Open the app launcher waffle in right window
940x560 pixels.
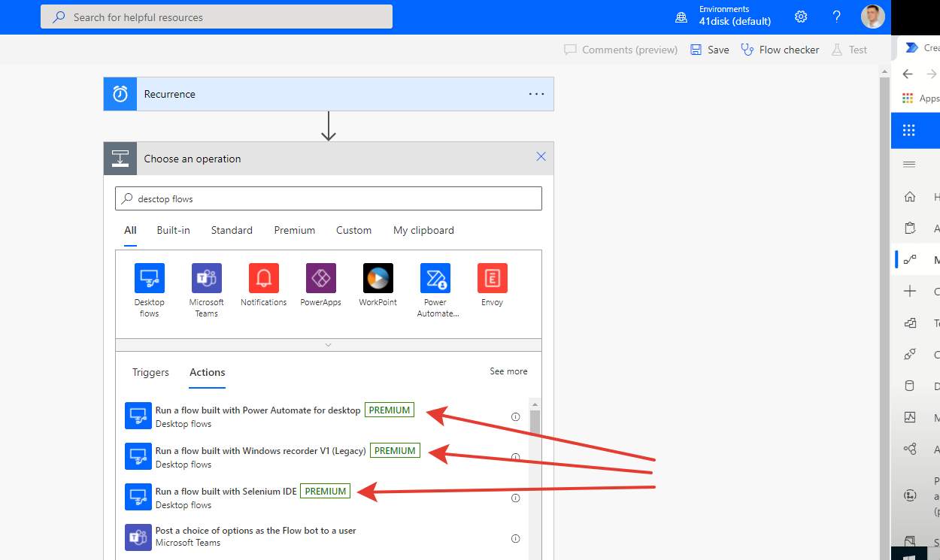click(908, 130)
